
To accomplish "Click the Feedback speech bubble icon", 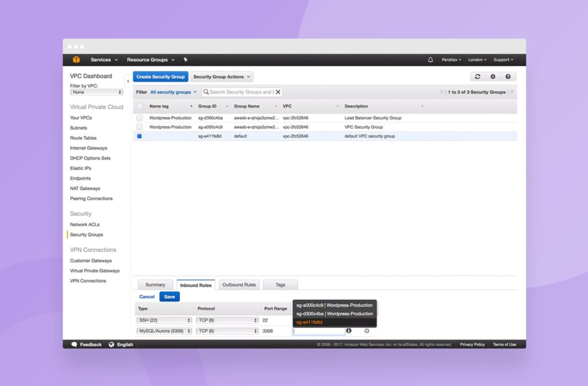I will pyautogui.click(x=74, y=345).
